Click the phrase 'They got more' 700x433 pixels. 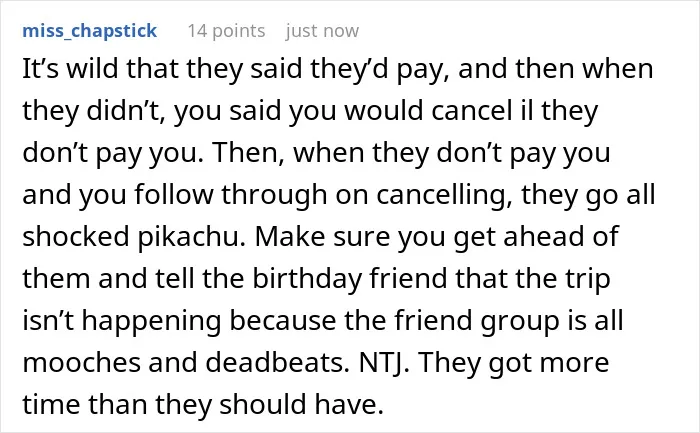pos(514,362)
